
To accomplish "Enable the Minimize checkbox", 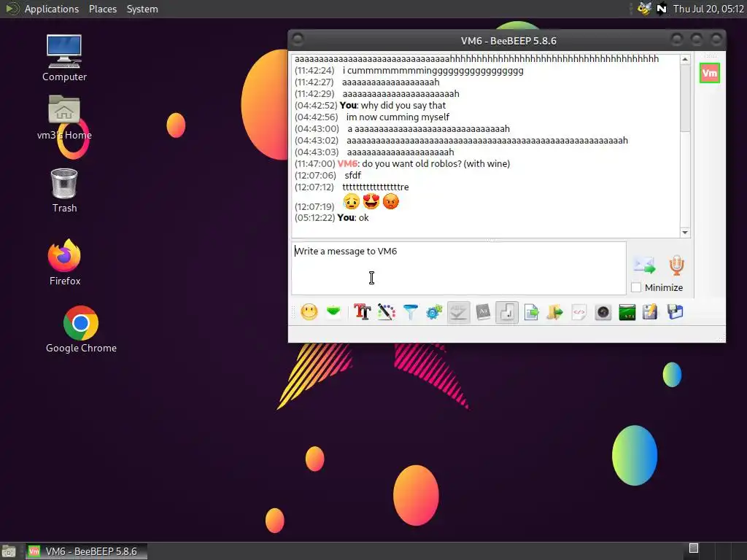I will point(636,287).
